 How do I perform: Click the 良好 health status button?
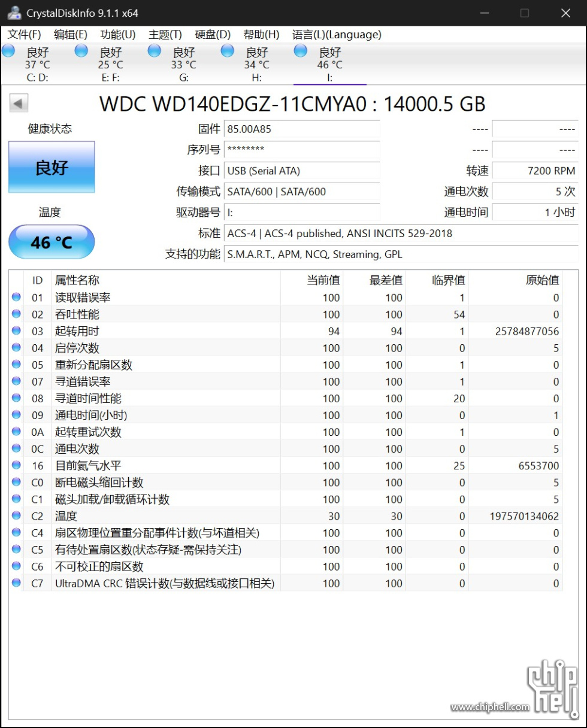tap(52, 167)
